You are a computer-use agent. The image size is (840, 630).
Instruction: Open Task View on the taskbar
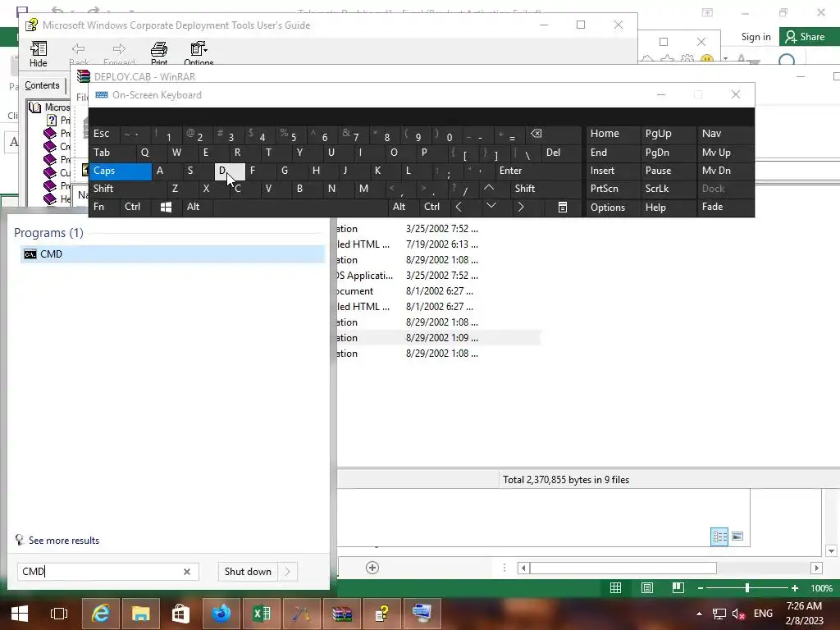point(59,614)
